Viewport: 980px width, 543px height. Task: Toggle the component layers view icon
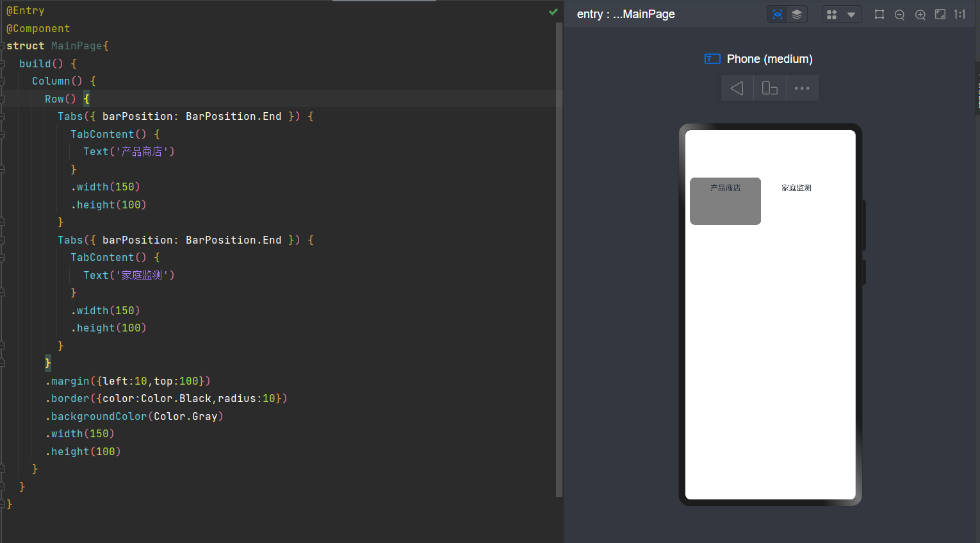[797, 15]
